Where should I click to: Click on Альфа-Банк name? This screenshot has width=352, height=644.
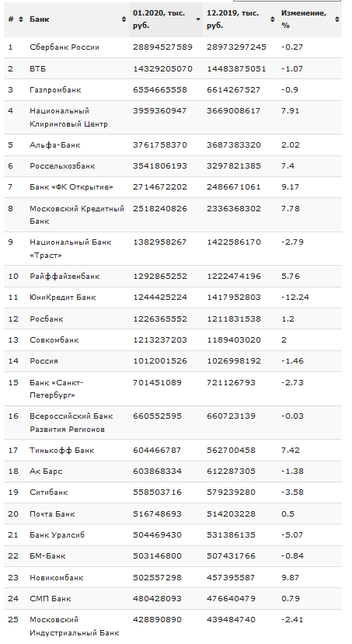pos(54,145)
